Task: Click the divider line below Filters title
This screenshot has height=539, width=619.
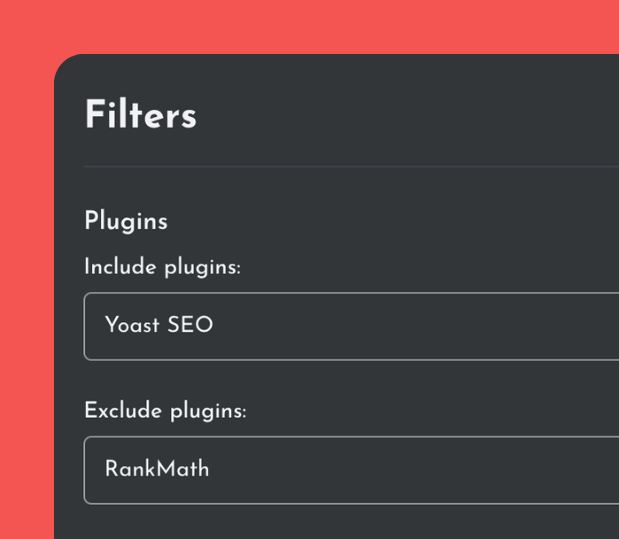Action: coord(350,166)
